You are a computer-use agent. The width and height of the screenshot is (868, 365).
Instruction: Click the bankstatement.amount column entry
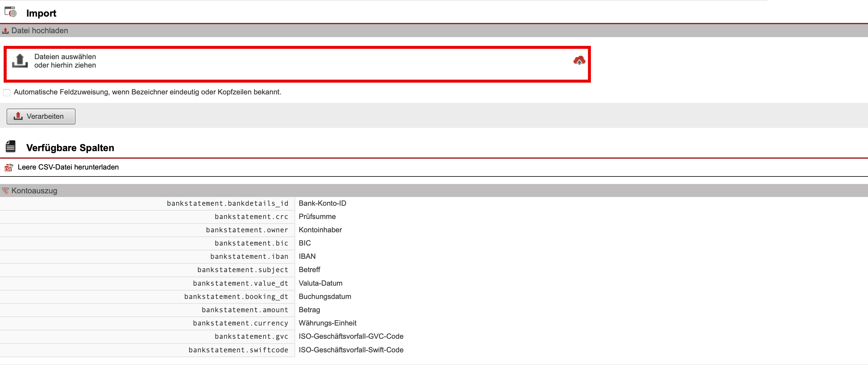coord(245,310)
